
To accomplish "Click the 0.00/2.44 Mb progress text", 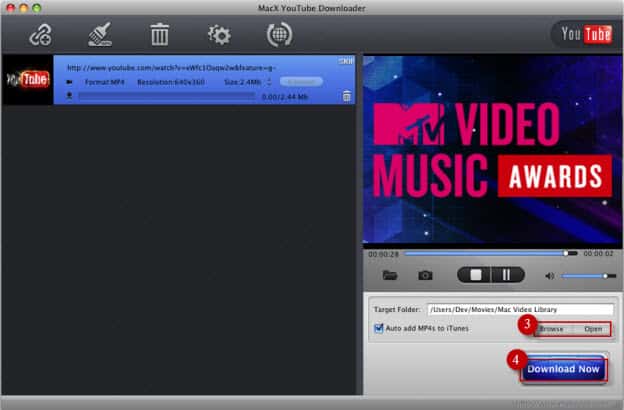I will (285, 97).
